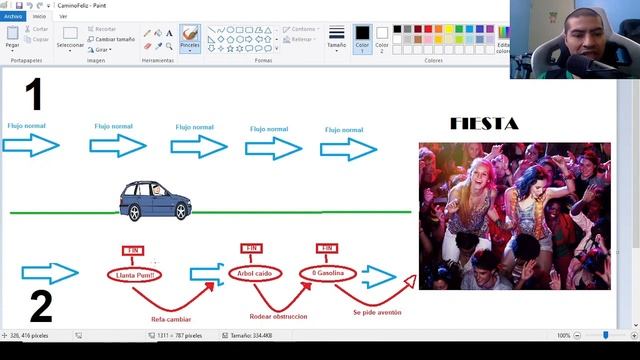Choose the right triangle shape
The height and width of the screenshot is (360, 640).
(x=211, y=39)
